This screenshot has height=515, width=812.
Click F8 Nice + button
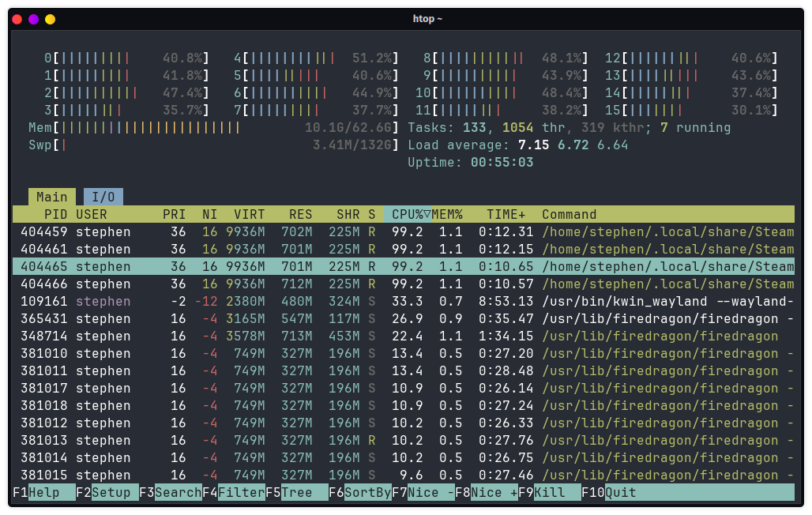[487, 492]
